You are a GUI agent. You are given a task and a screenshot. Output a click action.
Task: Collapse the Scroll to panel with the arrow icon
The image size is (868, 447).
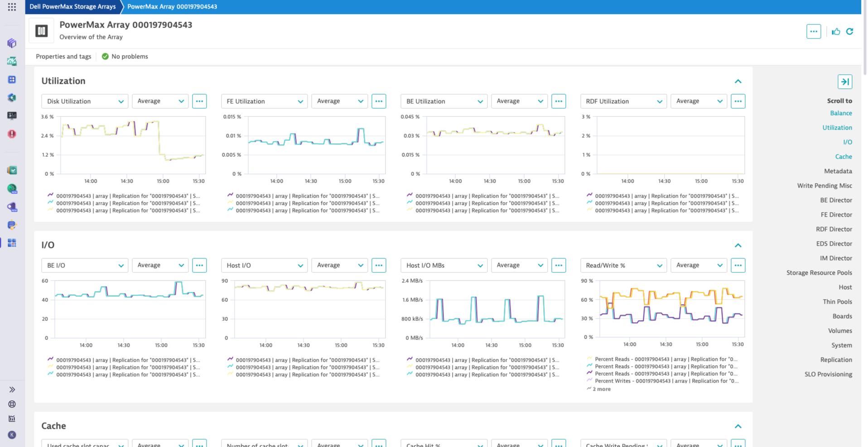pos(845,82)
